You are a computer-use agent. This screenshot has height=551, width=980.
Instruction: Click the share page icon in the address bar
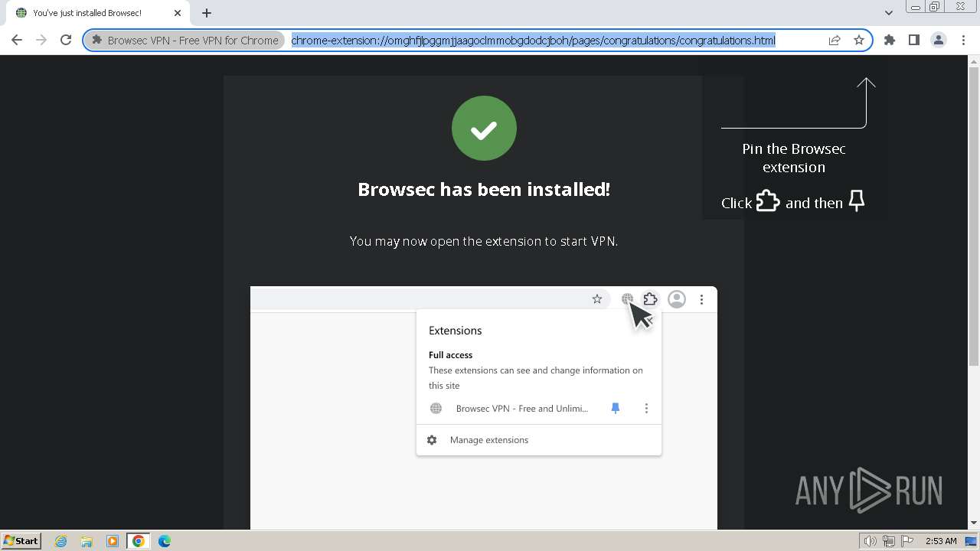pyautogui.click(x=835, y=41)
